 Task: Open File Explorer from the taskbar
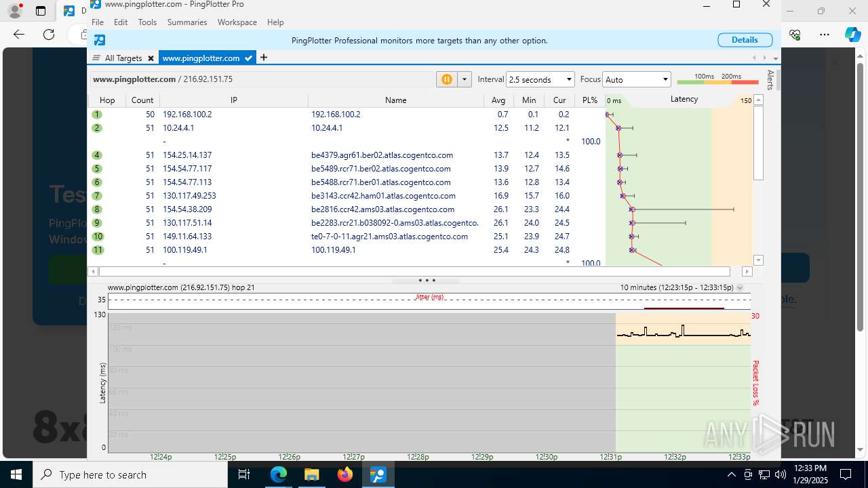point(311,474)
